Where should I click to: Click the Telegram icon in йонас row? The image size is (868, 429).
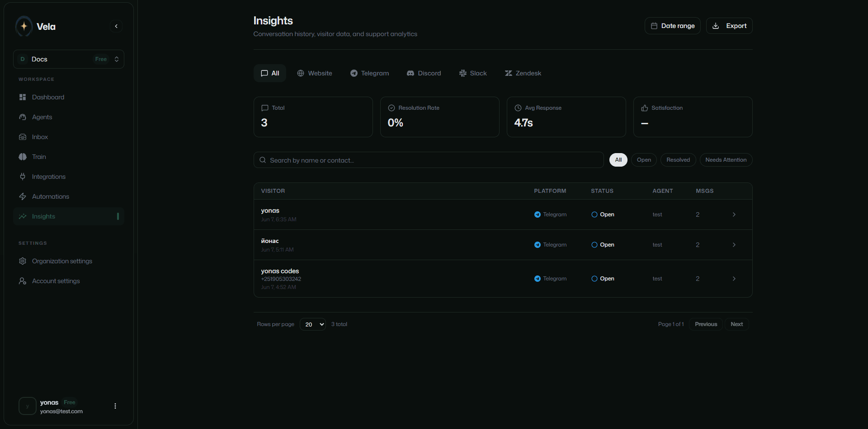tap(538, 245)
